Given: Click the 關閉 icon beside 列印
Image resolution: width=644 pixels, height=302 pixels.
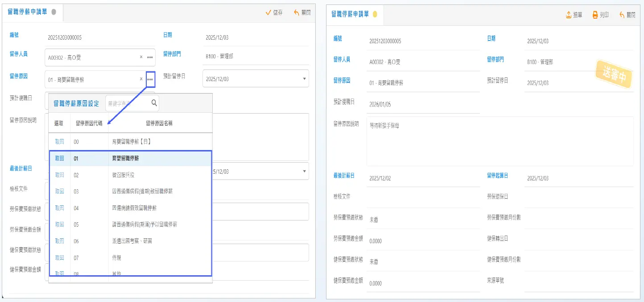Looking at the screenshot, I should [622, 15].
